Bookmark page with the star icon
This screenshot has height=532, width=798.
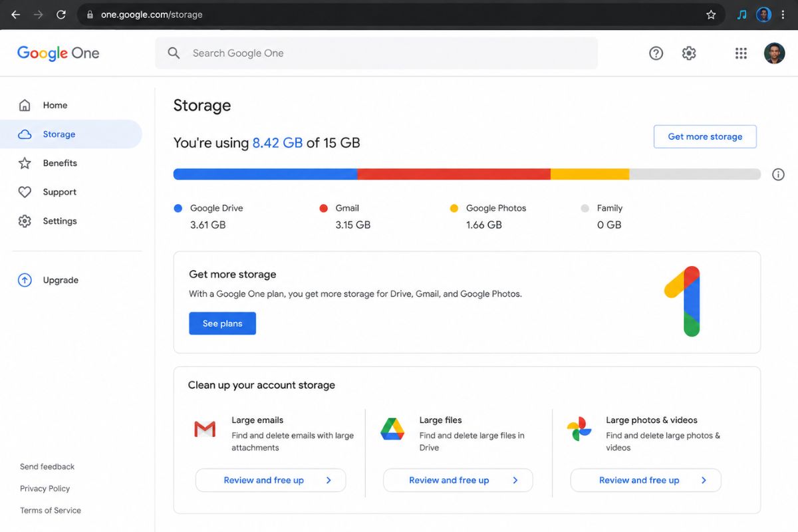(x=711, y=15)
